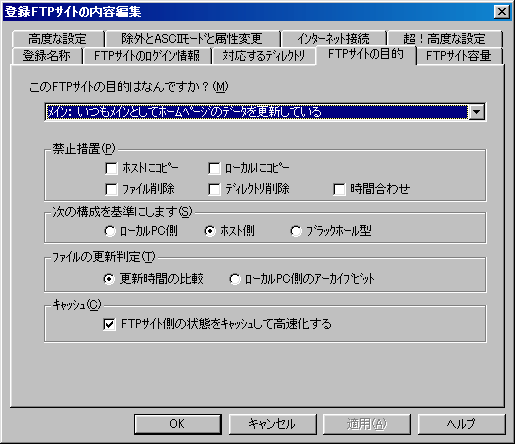The width and height of the screenshot is (515, 444).
Task: Open the FTPサイト容量 tab
Action: point(459,56)
